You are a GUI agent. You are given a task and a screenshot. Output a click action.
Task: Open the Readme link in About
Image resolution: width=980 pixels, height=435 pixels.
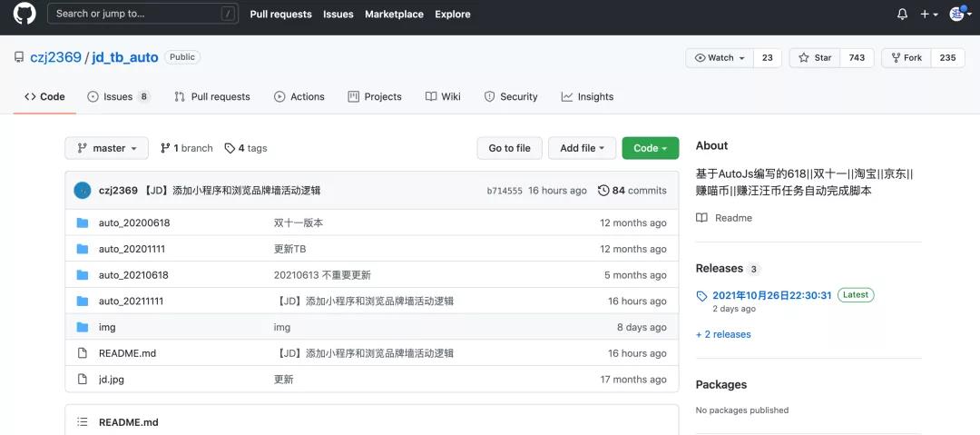click(x=724, y=218)
